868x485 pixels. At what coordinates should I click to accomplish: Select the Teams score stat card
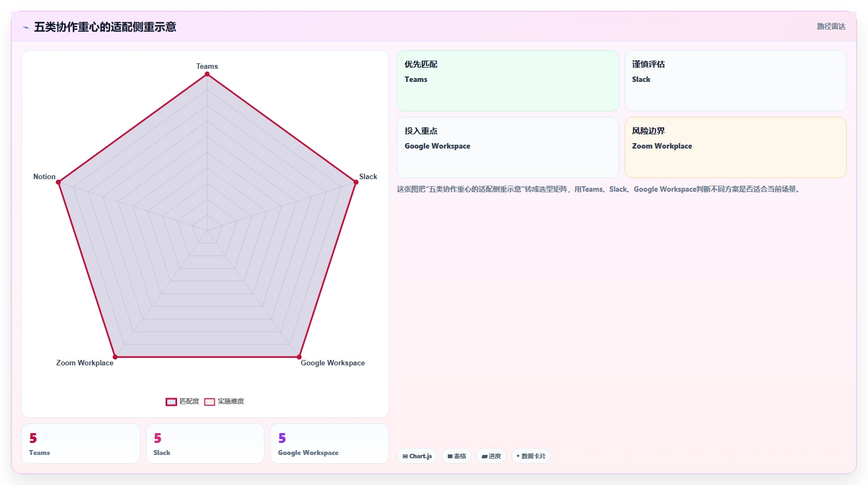click(x=81, y=443)
